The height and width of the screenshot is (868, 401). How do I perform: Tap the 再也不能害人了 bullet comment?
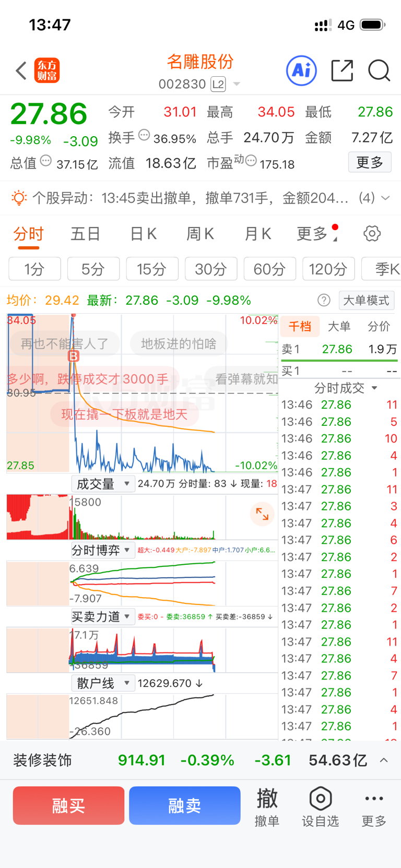(64, 343)
